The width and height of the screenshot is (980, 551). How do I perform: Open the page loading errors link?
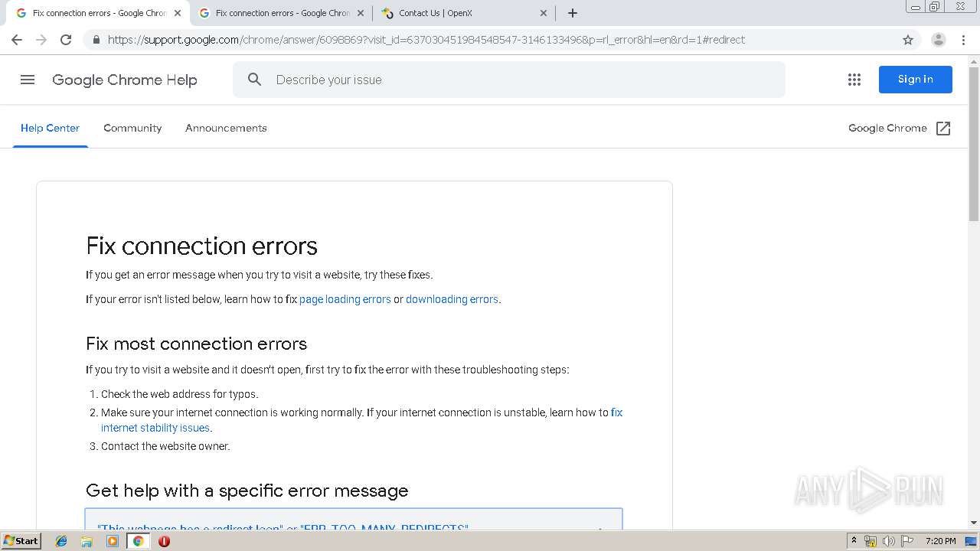[x=345, y=299]
